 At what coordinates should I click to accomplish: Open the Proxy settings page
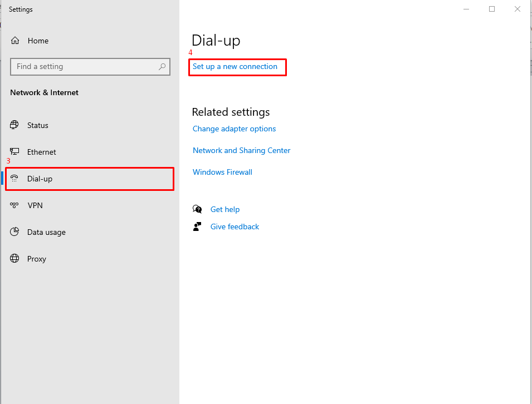click(36, 259)
